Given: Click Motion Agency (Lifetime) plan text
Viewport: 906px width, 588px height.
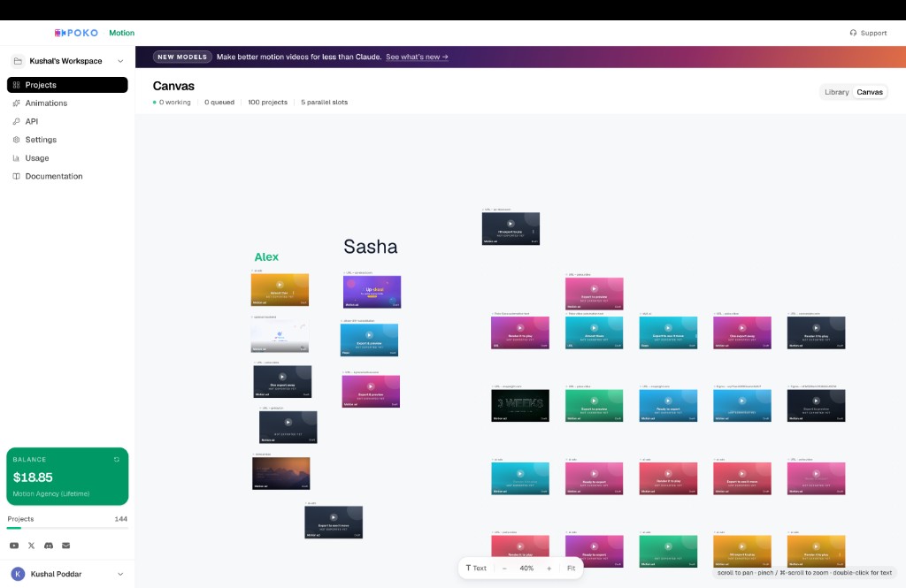Looking at the screenshot, I should point(50,494).
